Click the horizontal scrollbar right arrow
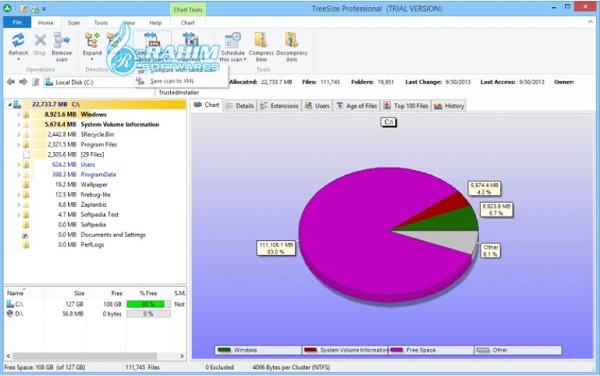 (182, 356)
